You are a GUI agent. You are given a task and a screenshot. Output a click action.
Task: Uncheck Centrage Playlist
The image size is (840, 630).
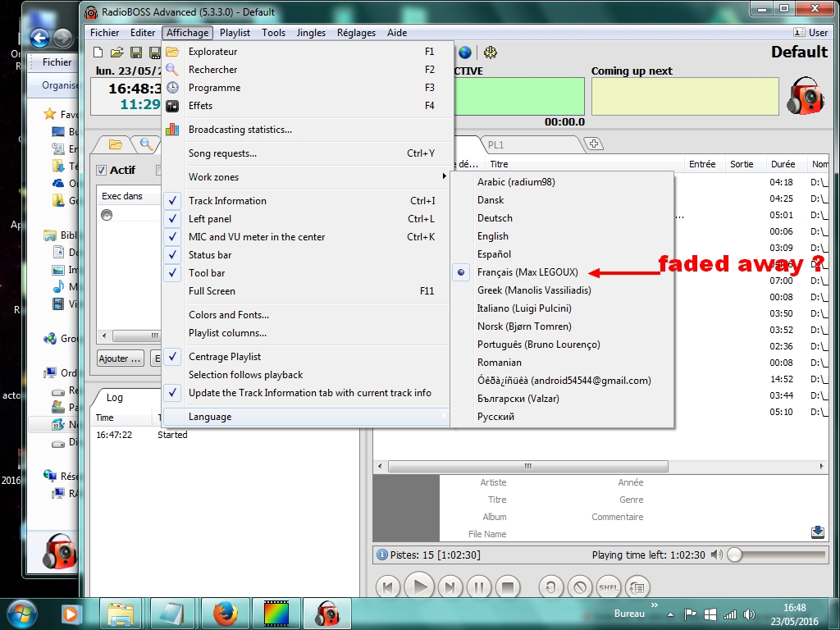(305, 356)
